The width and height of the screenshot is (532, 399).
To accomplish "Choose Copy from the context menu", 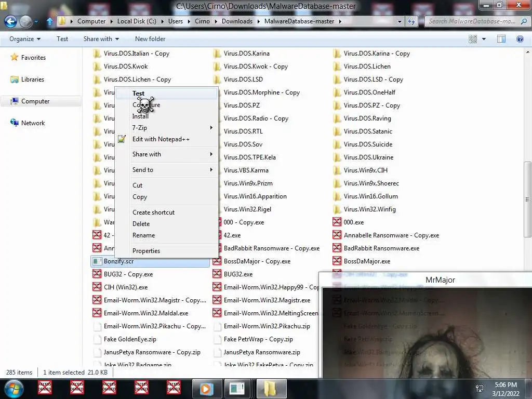I will 166,197.
